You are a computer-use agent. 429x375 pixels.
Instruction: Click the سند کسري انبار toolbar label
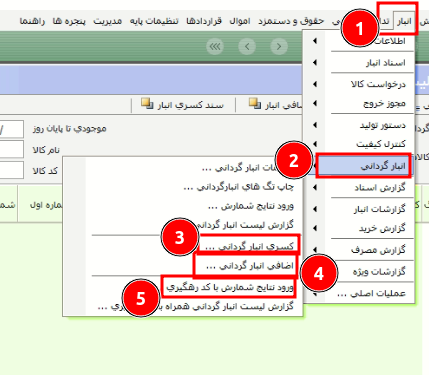coord(191,105)
